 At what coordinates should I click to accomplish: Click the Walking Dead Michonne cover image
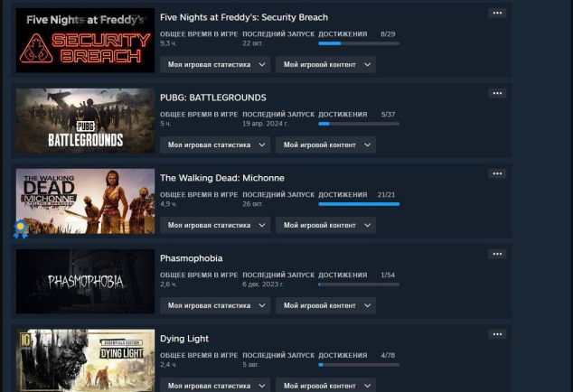[85, 201]
